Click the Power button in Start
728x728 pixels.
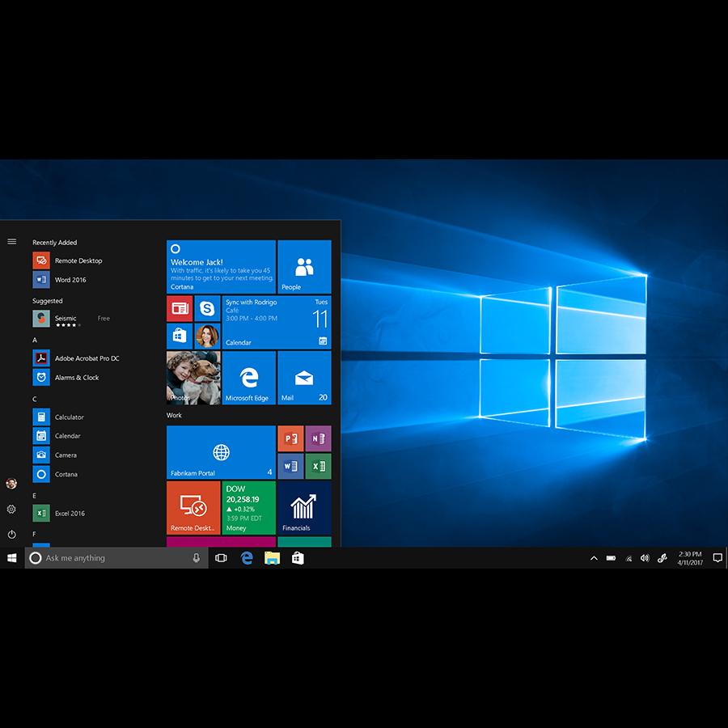[x=11, y=535]
